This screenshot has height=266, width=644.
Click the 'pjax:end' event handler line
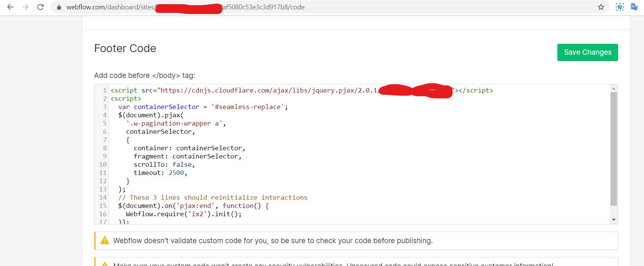coord(193,206)
